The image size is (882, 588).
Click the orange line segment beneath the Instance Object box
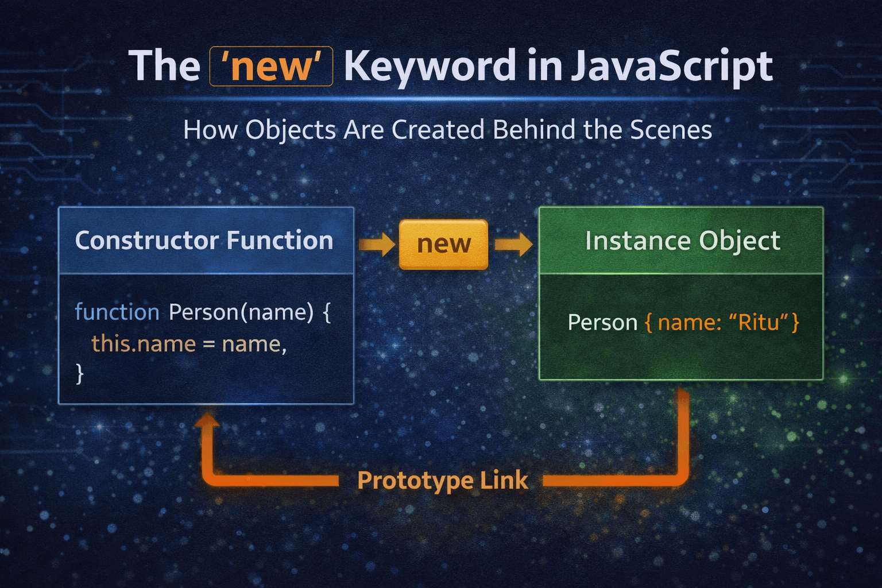point(682,436)
